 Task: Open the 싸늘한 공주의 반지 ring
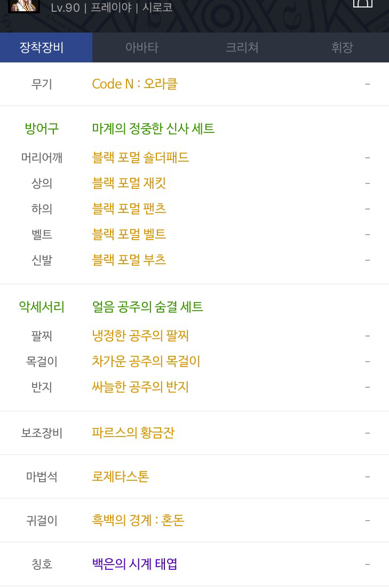140,387
